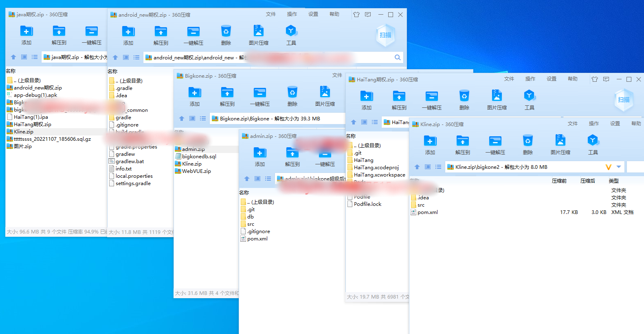Click search magnifier in android_new期权.zip address bar
This screenshot has height=334, width=644.
tap(398, 57)
